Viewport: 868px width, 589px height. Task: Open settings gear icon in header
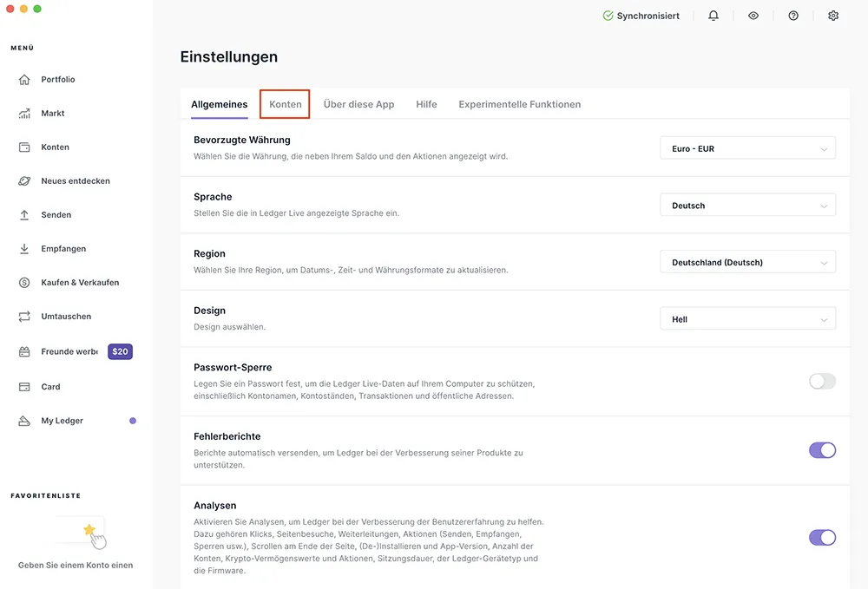click(x=833, y=16)
